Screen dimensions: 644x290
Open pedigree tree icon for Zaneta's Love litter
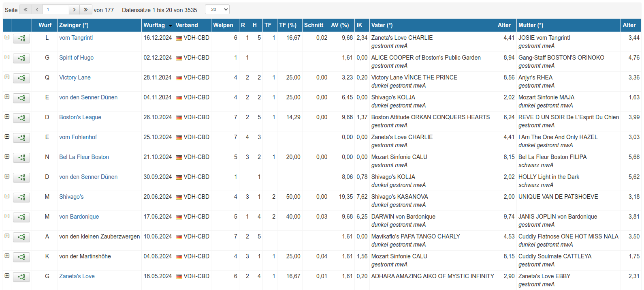pyautogui.click(x=21, y=277)
